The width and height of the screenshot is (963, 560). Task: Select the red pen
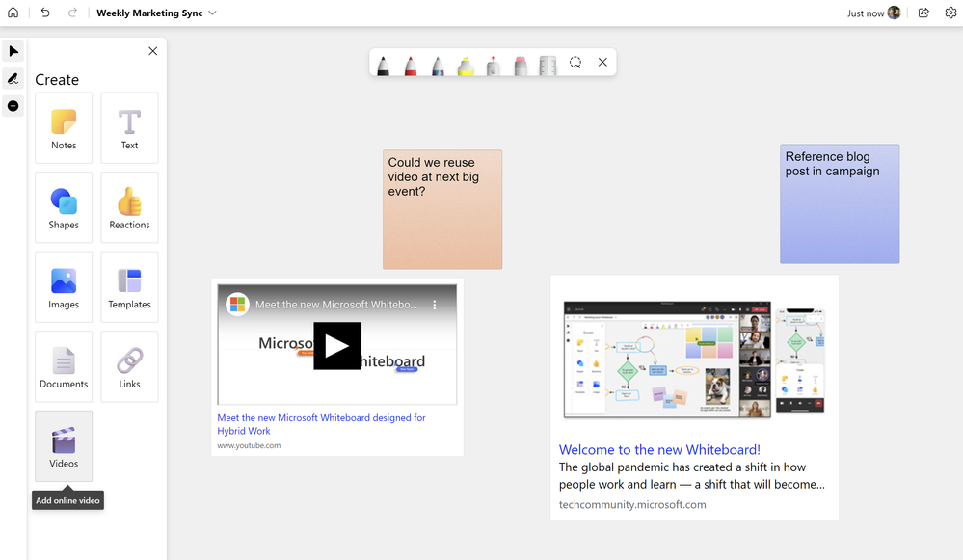click(410, 64)
